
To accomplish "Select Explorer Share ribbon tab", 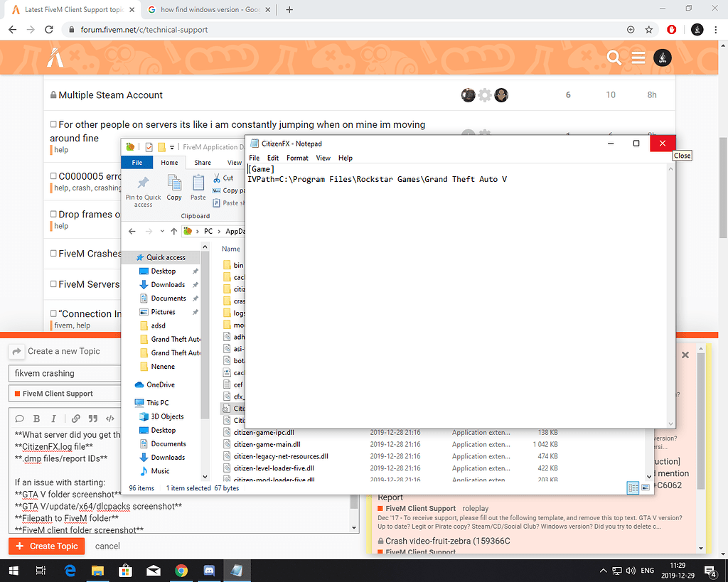I will [203, 163].
